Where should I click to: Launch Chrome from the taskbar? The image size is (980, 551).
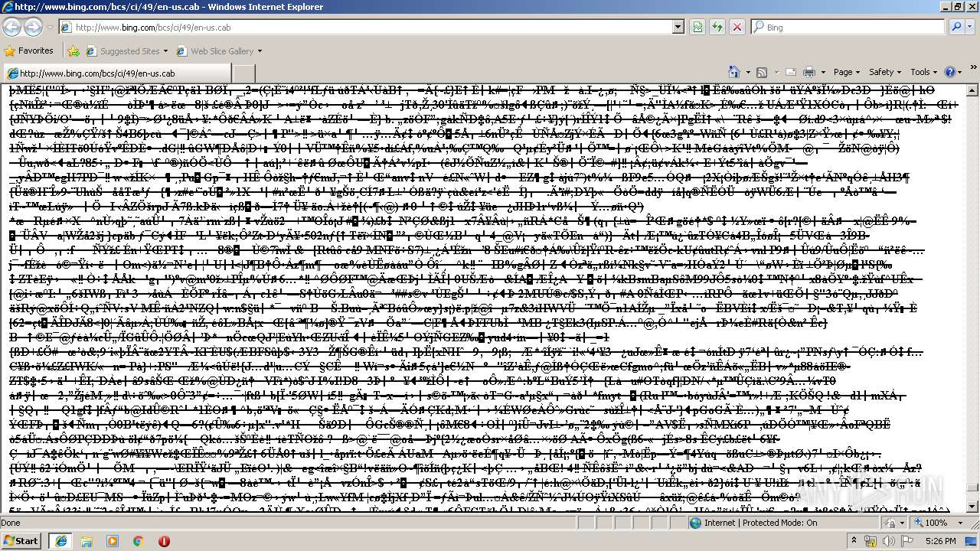(139, 540)
